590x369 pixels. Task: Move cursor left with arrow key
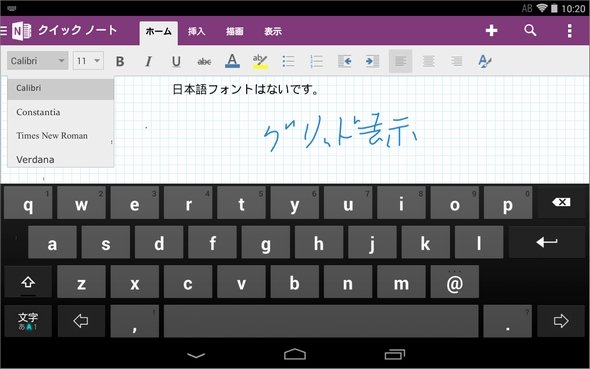[x=81, y=321]
